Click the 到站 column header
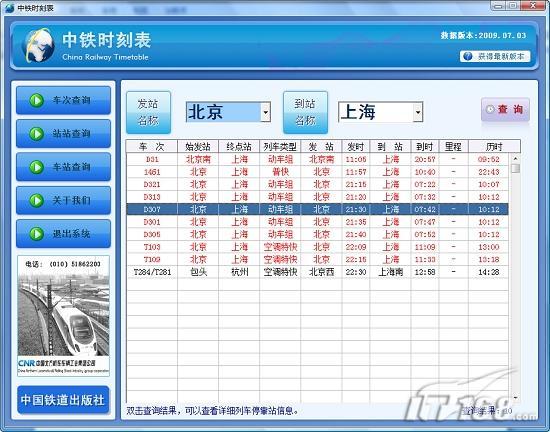The height and width of the screenshot is (432, 550). click(390, 146)
